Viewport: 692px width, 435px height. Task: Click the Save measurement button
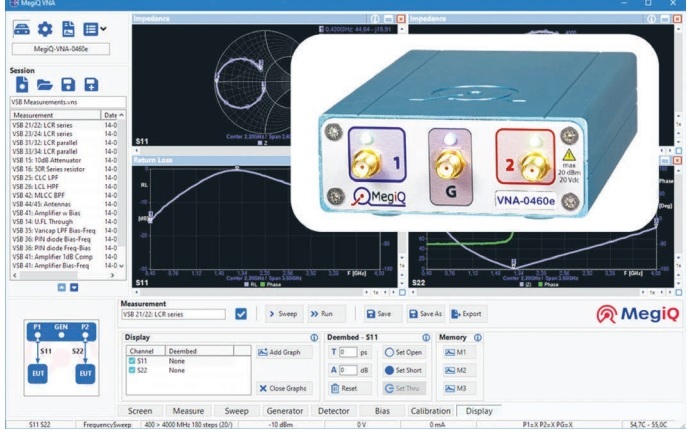(x=383, y=314)
